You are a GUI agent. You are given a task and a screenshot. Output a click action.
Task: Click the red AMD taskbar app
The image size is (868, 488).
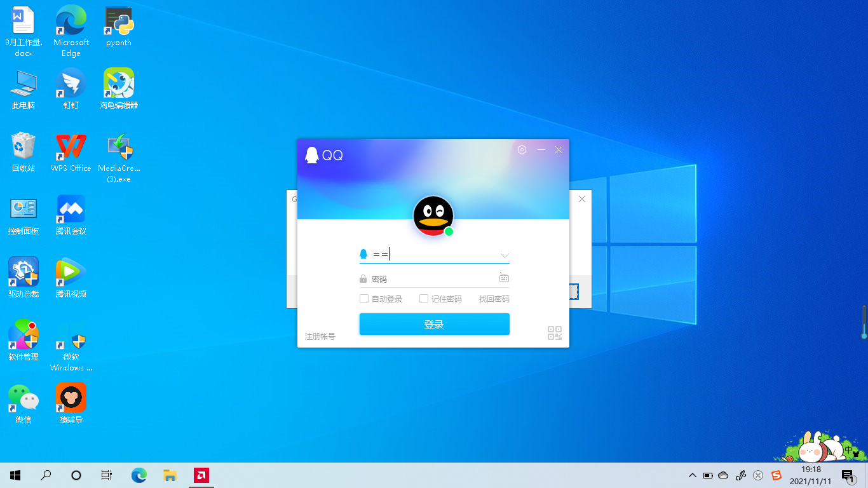click(201, 475)
